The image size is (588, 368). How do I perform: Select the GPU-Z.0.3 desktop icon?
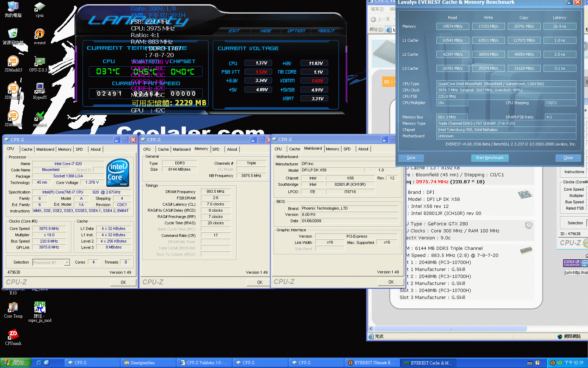(40, 64)
